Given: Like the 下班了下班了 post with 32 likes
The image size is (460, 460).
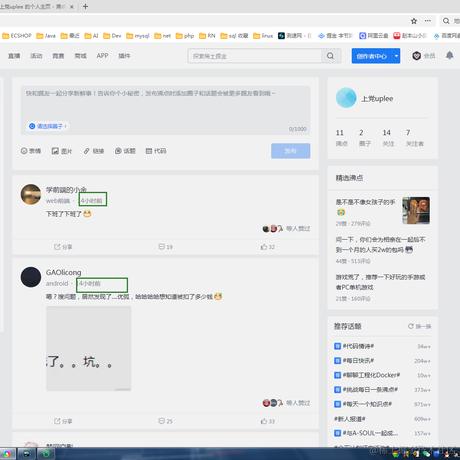Looking at the screenshot, I should 268,247.
